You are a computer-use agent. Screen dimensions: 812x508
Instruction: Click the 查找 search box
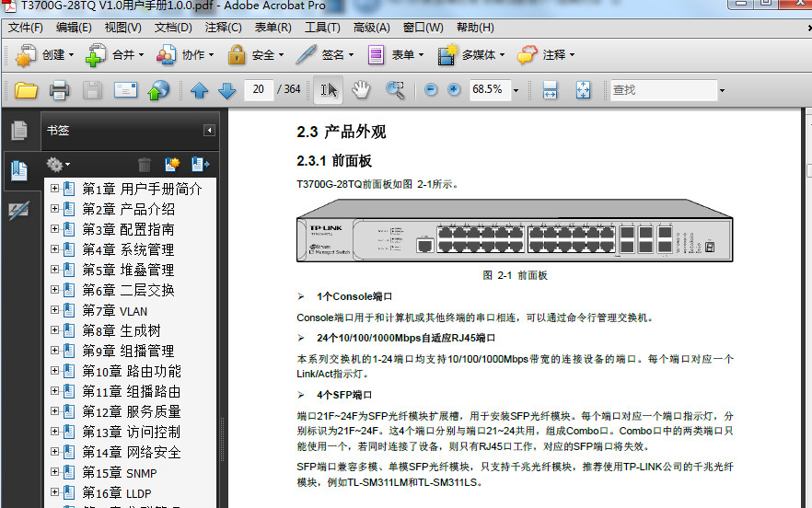[x=664, y=90]
